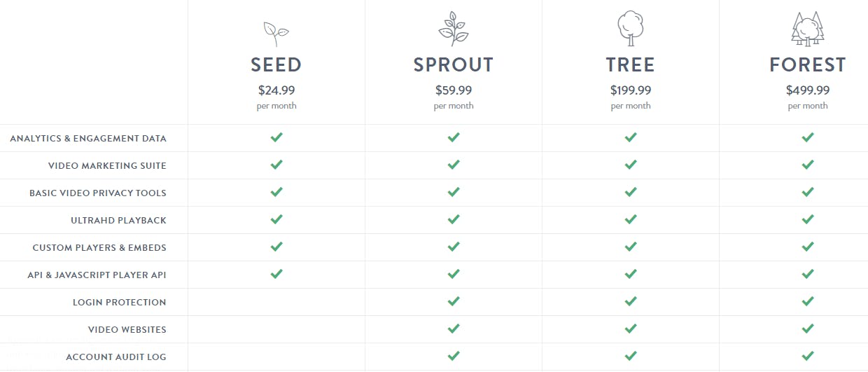868x372 pixels.
Task: Select the FOREST plan heading
Action: click(808, 65)
